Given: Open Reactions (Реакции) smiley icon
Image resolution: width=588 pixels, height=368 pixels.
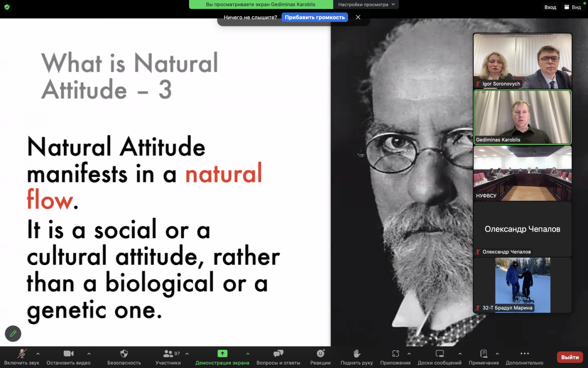Looking at the screenshot, I should pos(320,354).
